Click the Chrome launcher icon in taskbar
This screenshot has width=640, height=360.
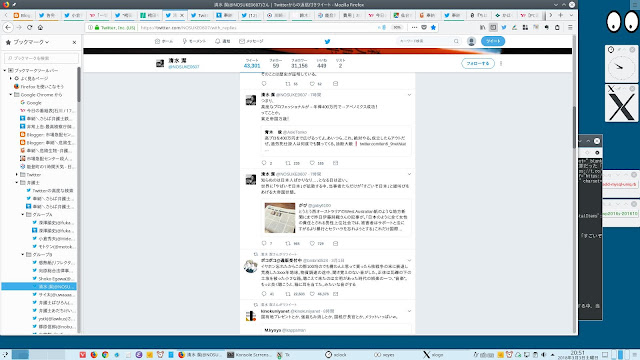105,355
